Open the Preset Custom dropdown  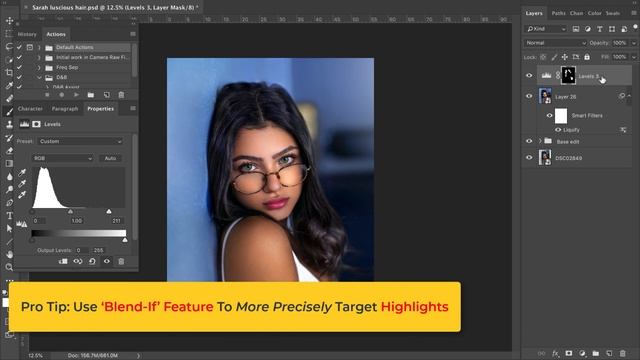click(80, 141)
